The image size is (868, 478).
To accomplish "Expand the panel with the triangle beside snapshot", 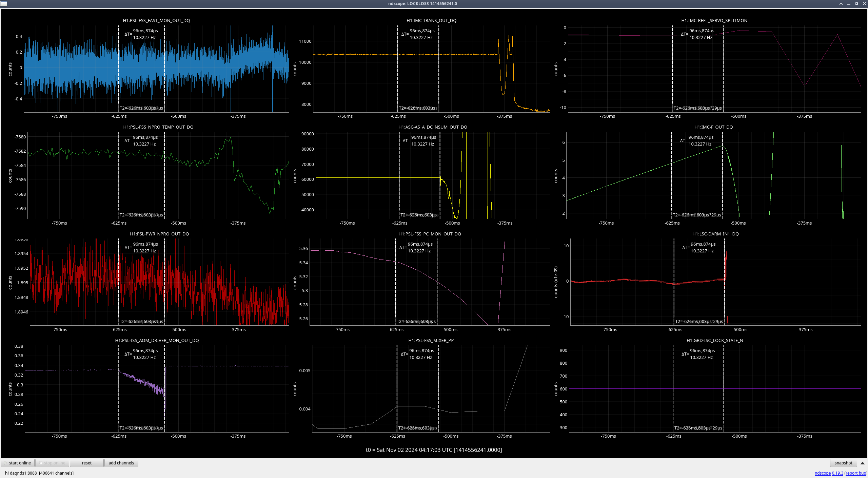I will coord(862,463).
